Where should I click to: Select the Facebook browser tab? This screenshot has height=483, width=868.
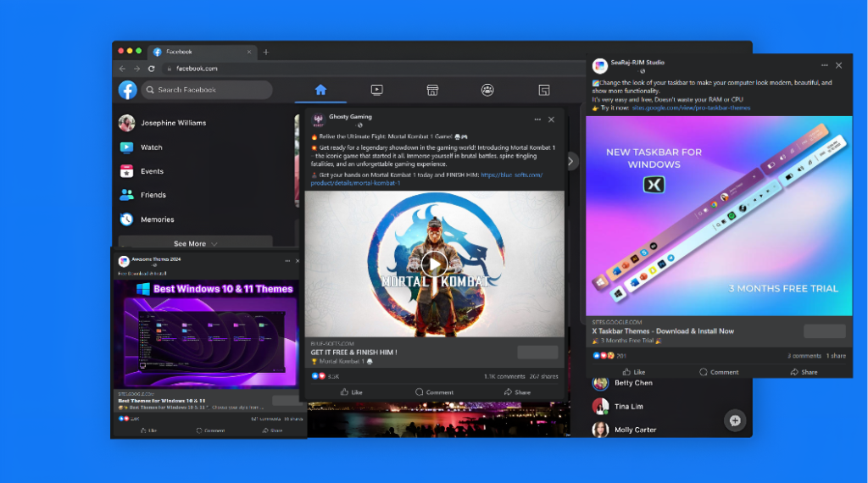pos(202,52)
